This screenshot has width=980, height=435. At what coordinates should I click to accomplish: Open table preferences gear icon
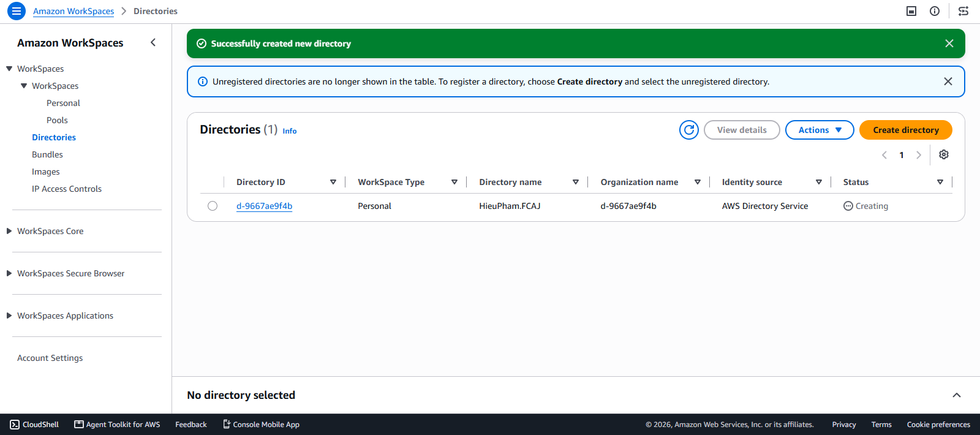[944, 154]
